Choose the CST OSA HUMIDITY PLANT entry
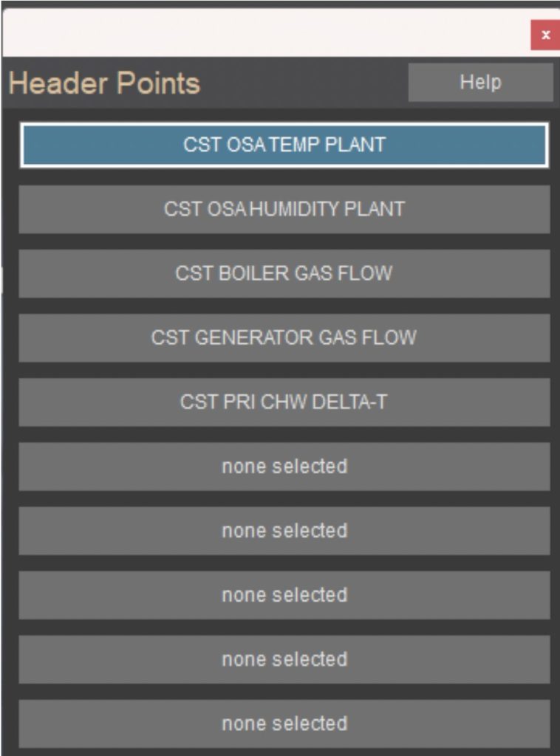Image resolution: width=560 pixels, height=756 pixels. click(x=284, y=209)
